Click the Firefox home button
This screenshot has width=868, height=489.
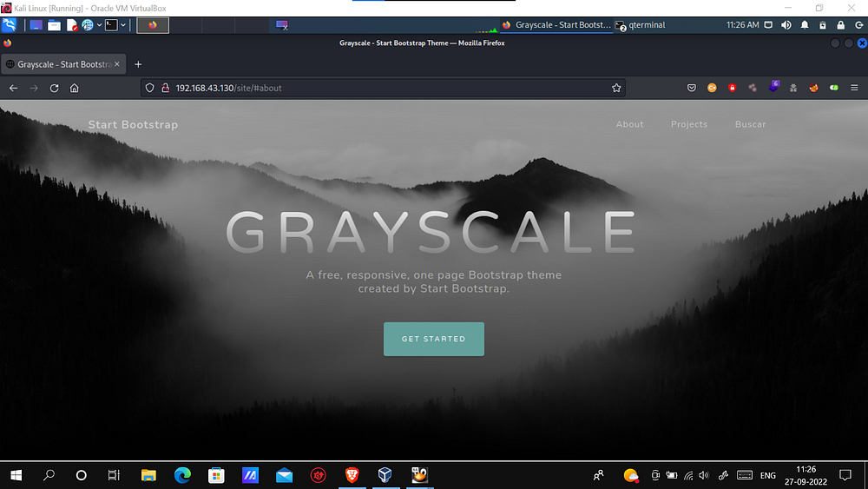(75, 88)
